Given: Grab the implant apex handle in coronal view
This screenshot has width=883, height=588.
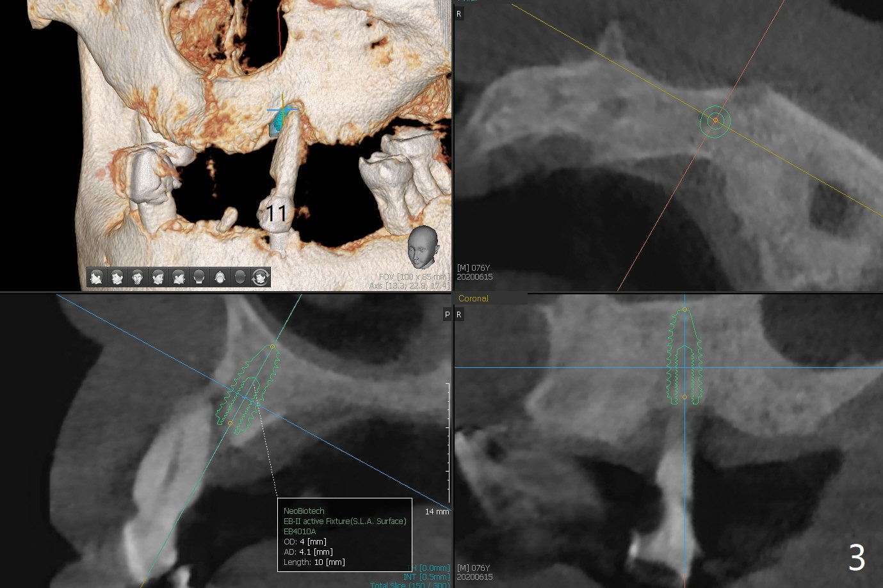Looking at the screenshot, I should tap(685, 310).
